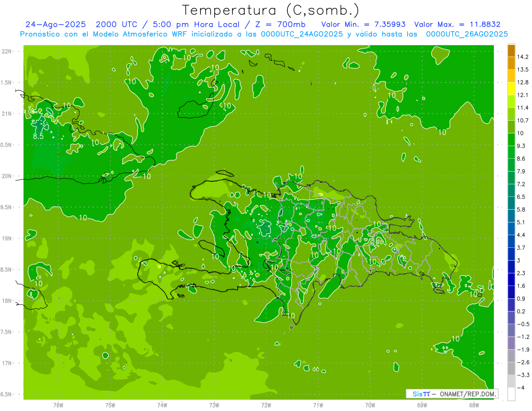532x411 pixels.
Task: Click the '0000UTC_26AGO2025' valid-until timestamp
Action: pyautogui.click(x=467, y=34)
